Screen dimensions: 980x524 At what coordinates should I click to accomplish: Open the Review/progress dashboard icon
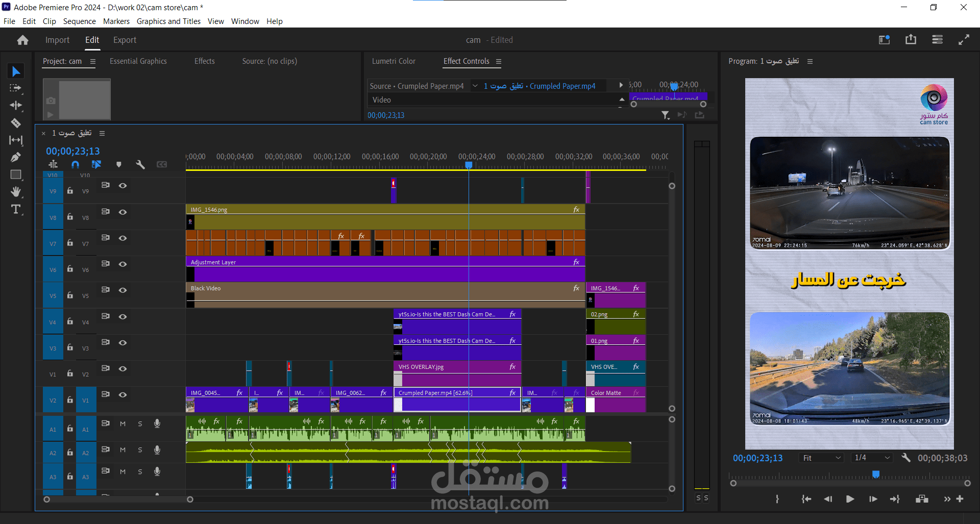884,40
